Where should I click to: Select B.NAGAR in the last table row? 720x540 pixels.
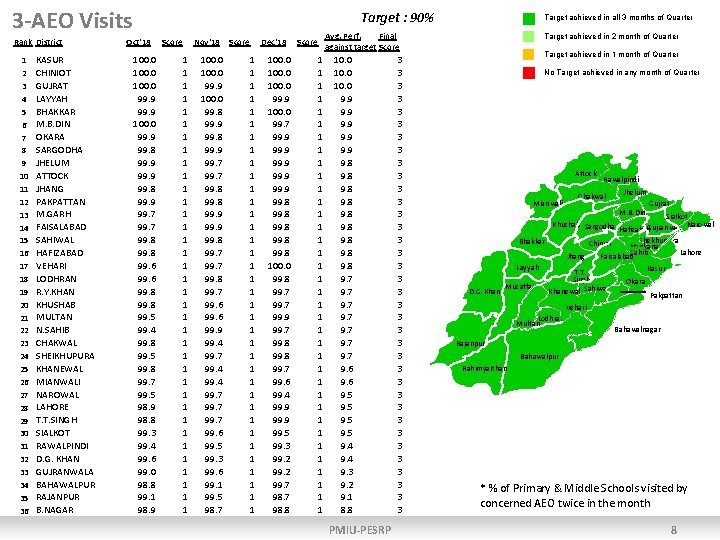(x=55, y=510)
